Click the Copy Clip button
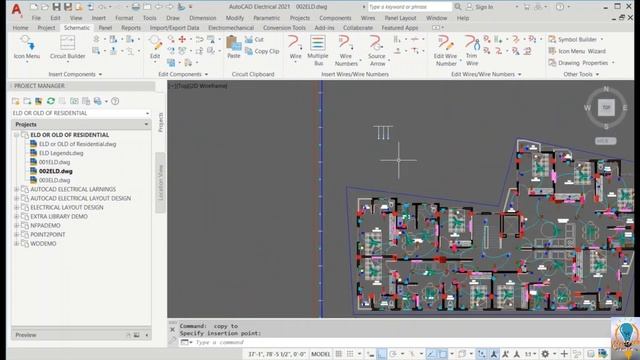The width and height of the screenshot is (640, 360). pos(262,51)
